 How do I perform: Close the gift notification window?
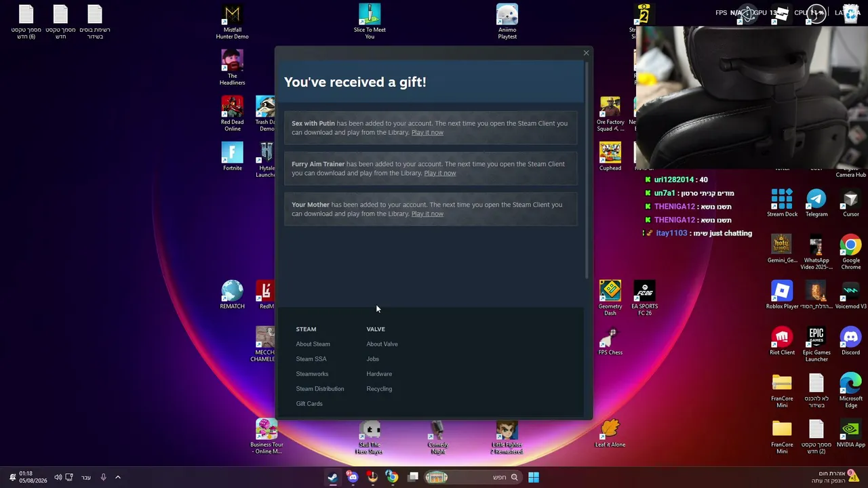(x=586, y=53)
